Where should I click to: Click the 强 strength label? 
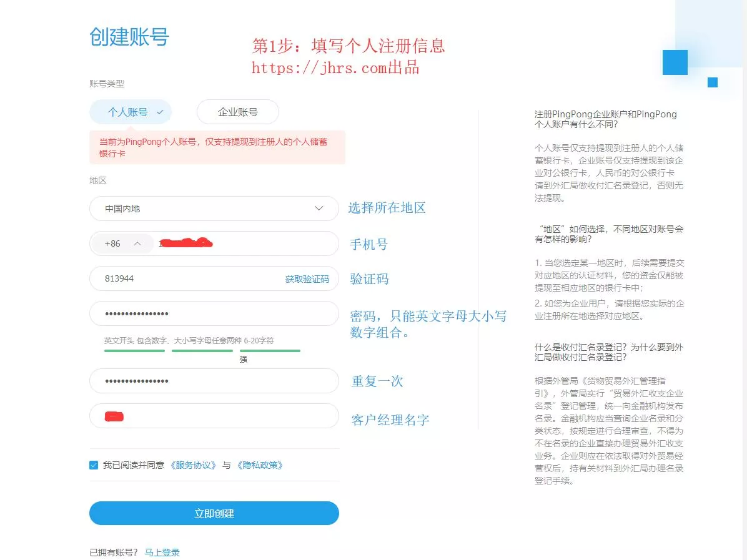coord(243,359)
